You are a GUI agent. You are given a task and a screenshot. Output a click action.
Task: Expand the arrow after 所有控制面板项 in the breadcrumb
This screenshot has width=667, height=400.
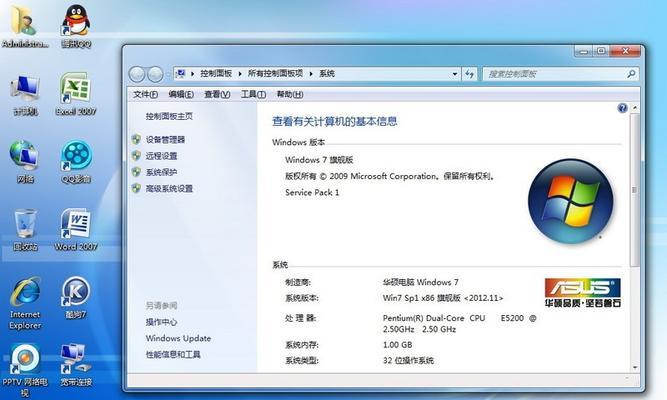[311, 74]
